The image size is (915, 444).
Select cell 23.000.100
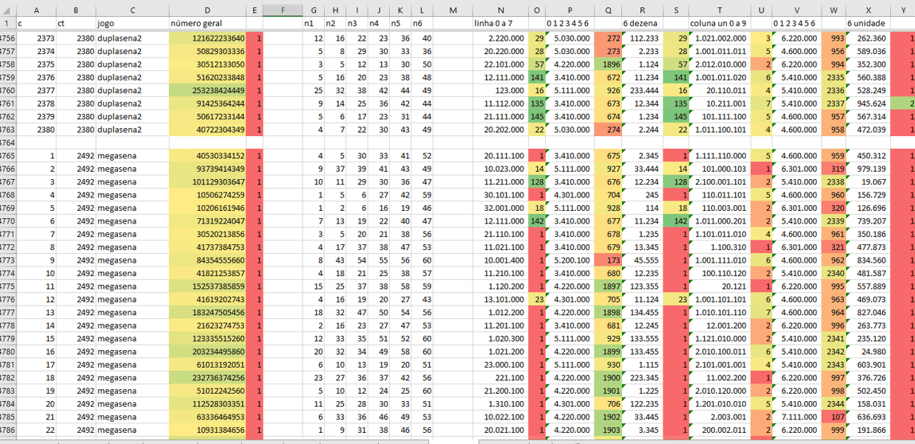click(x=500, y=365)
